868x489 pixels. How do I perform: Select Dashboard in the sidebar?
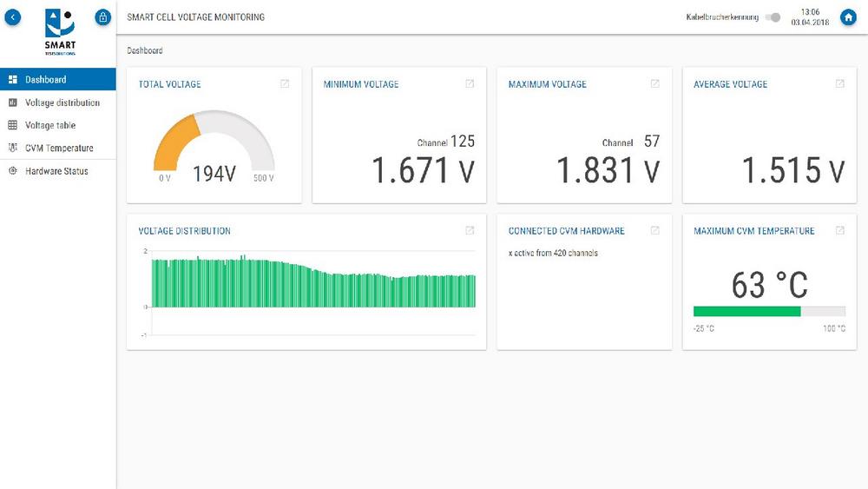45,80
